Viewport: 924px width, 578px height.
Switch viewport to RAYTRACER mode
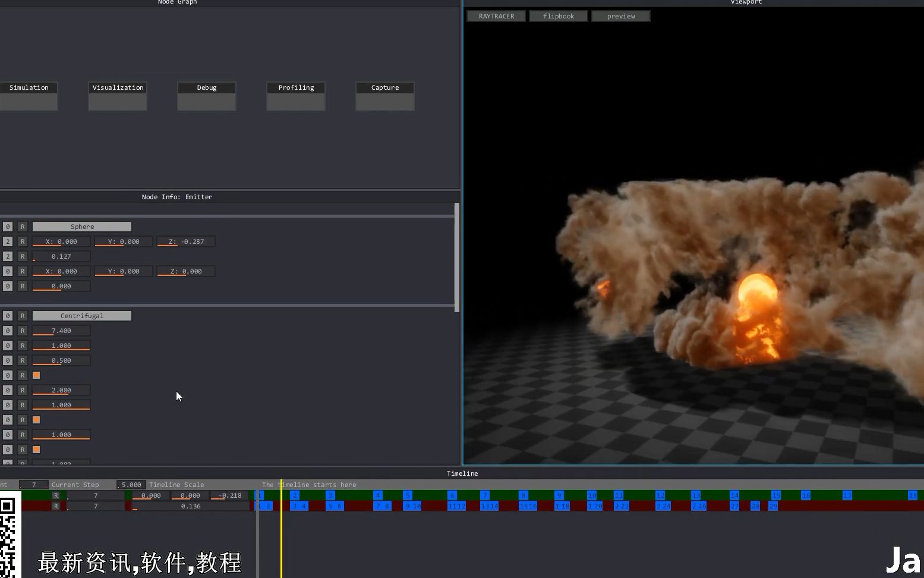(x=496, y=16)
